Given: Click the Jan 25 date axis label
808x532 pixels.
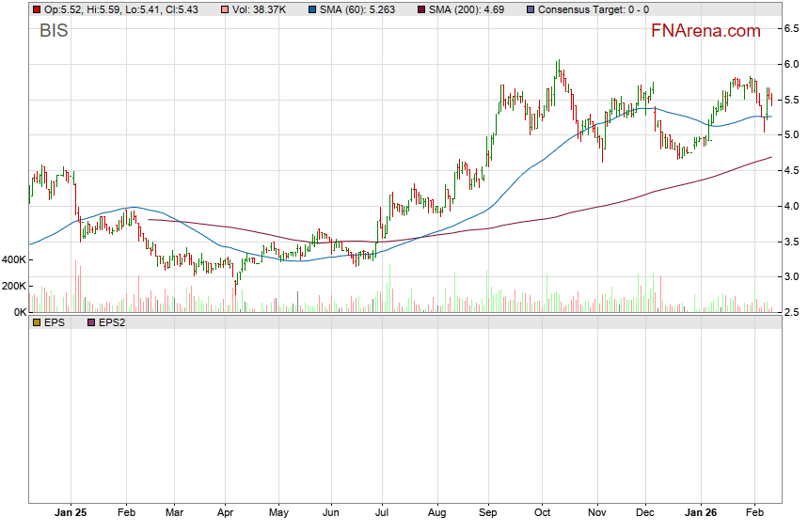Looking at the screenshot, I should point(71,513).
